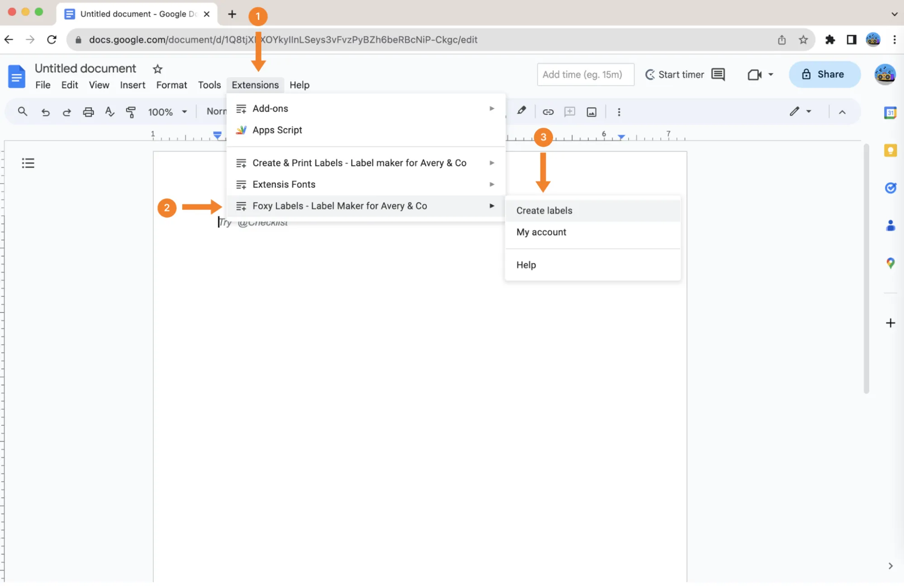Open the File menu
904x588 pixels.
(x=43, y=85)
